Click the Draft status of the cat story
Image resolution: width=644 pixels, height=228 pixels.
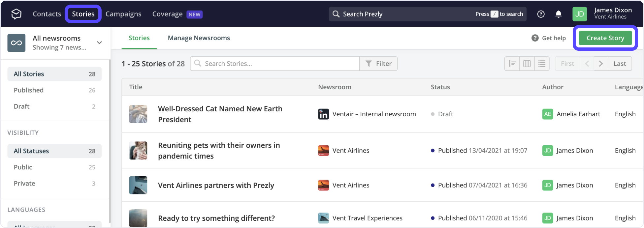click(442, 114)
